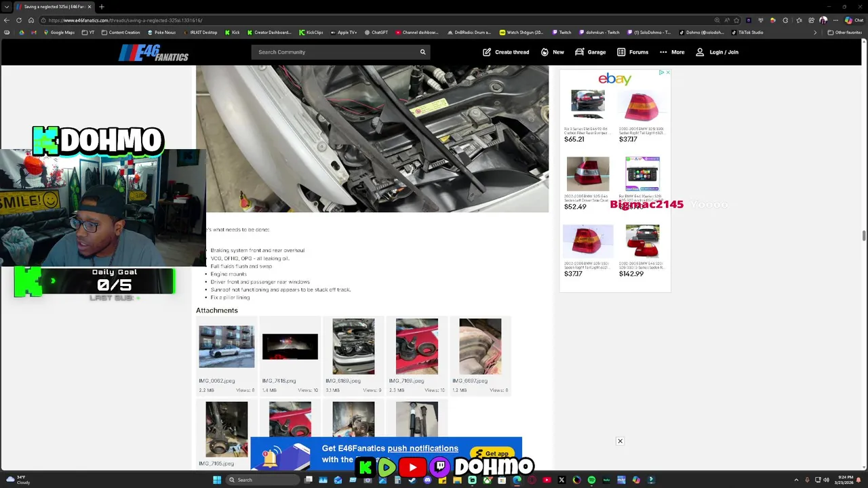Click the weather widget in taskbar
The width and height of the screenshot is (868, 488).
pos(18,480)
